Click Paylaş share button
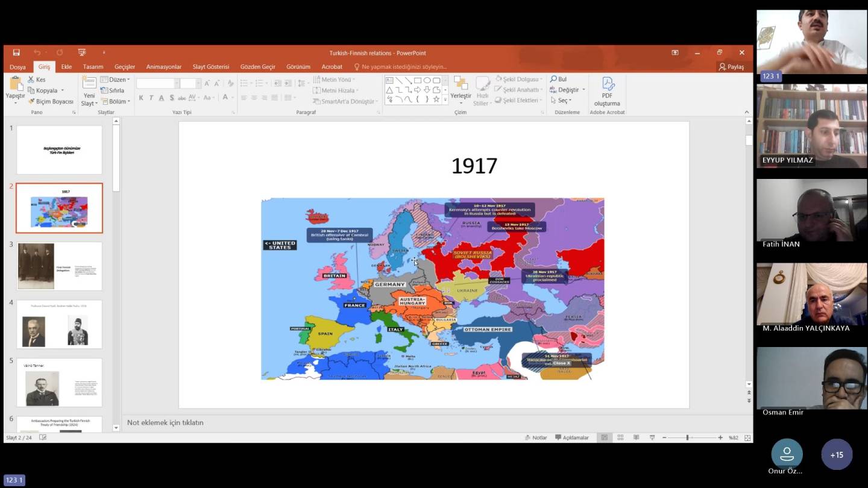This screenshot has width=868, height=488. [x=731, y=67]
